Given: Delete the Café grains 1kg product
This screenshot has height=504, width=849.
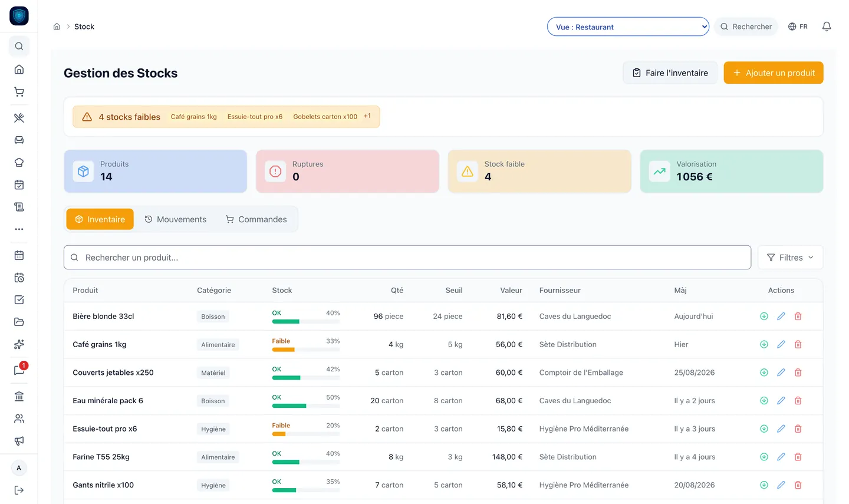Looking at the screenshot, I should (x=798, y=345).
